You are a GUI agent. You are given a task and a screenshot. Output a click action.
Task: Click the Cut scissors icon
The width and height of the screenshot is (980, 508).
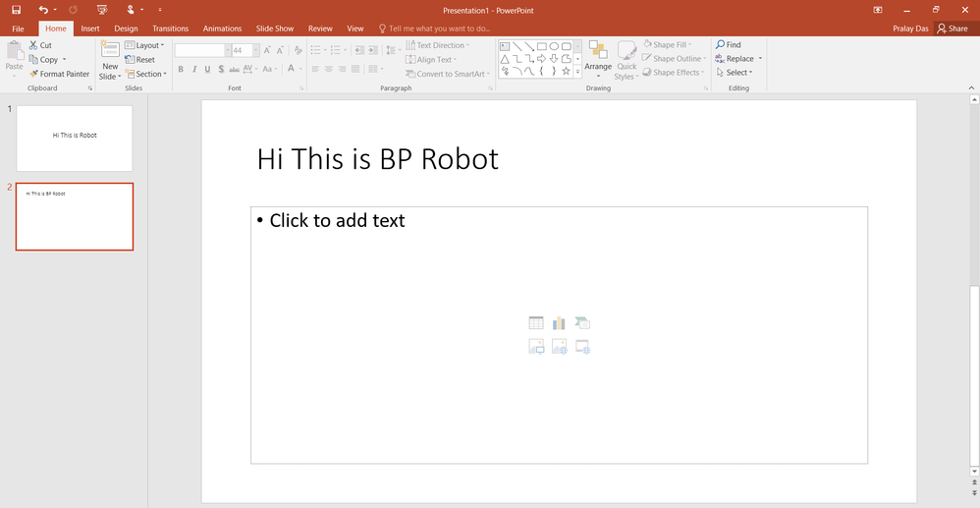(x=33, y=45)
